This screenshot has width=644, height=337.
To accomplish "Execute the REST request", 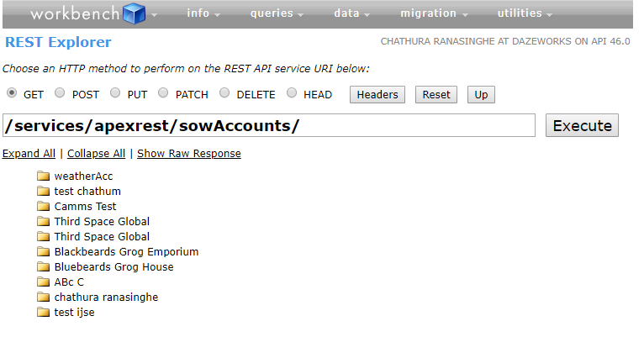I will click(x=582, y=125).
